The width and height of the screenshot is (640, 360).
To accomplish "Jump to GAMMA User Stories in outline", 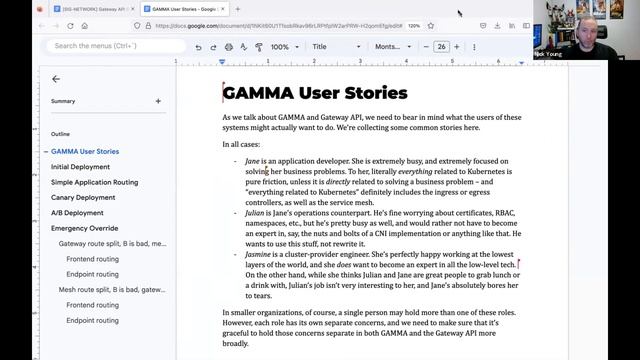I will pos(85,151).
